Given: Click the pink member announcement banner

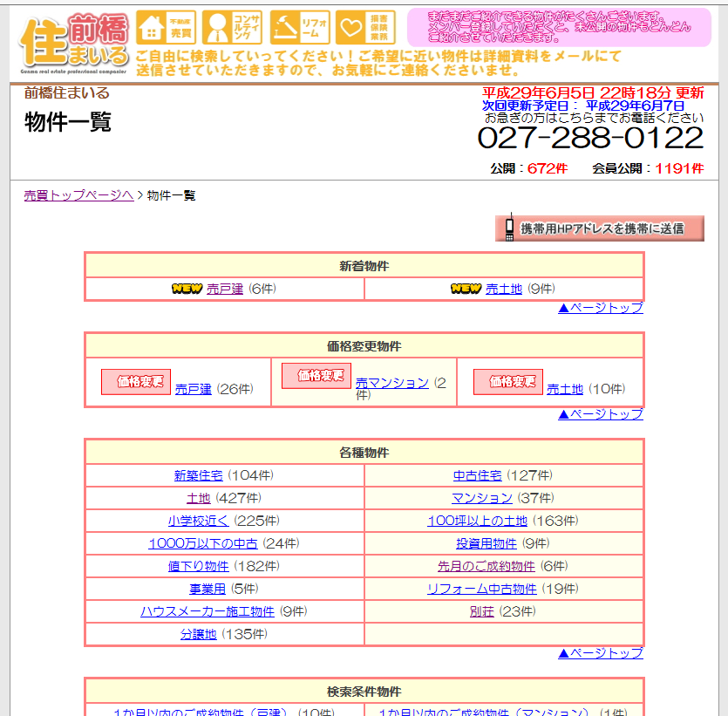Looking at the screenshot, I should pos(558,28).
